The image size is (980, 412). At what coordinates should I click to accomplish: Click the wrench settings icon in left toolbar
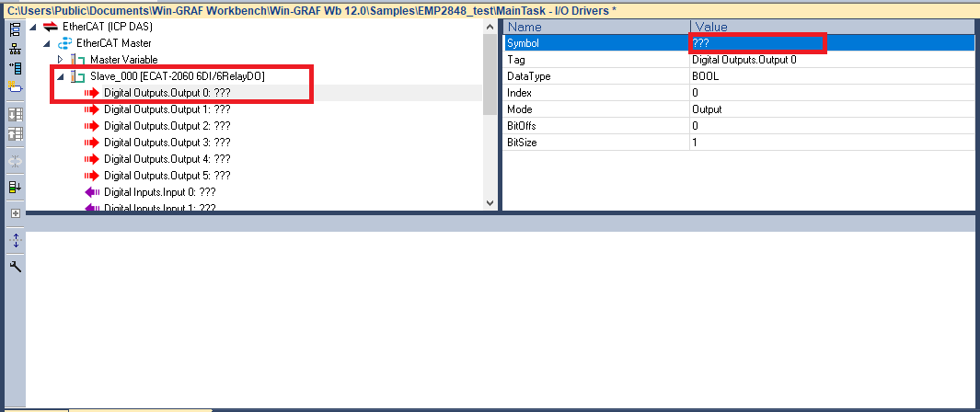[x=15, y=267]
